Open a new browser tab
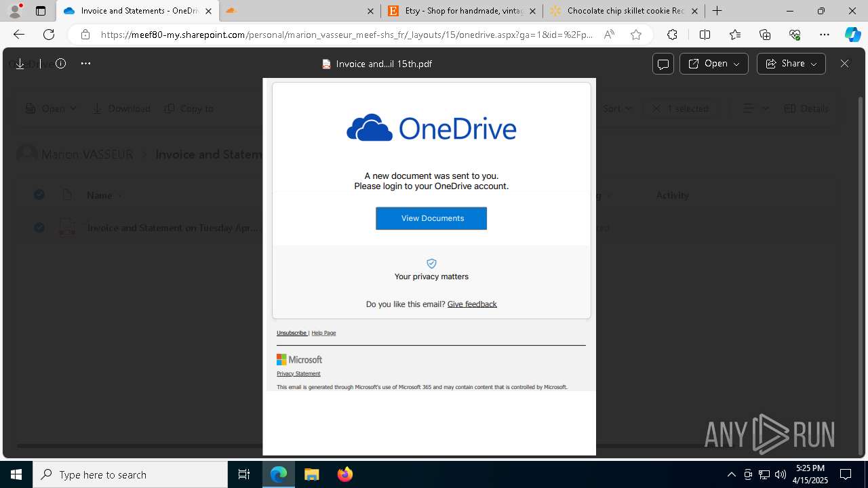Screen dimensions: 868x488 717,11
